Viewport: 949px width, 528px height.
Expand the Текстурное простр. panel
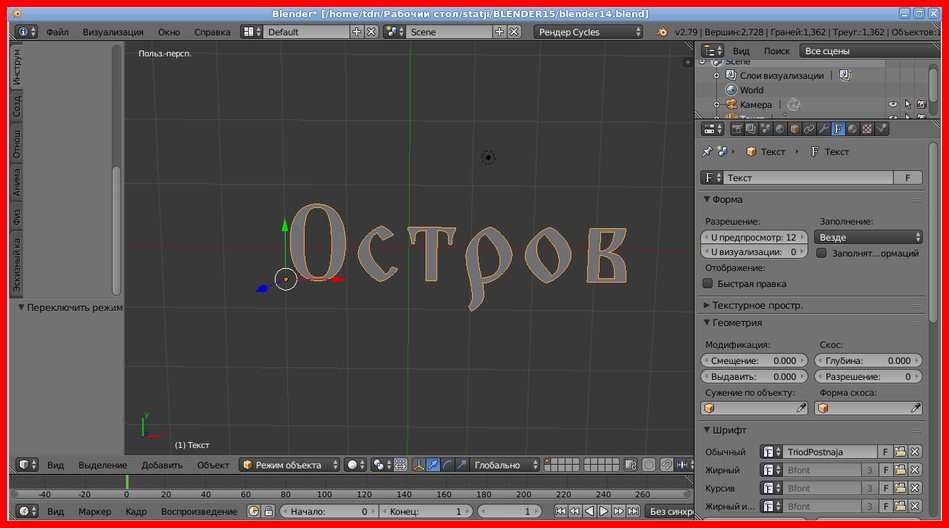coord(706,305)
